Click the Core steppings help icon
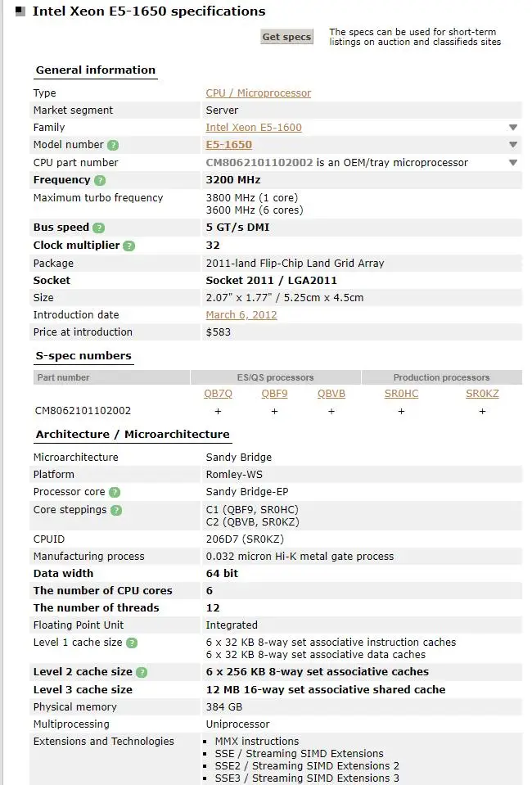 coord(116,511)
